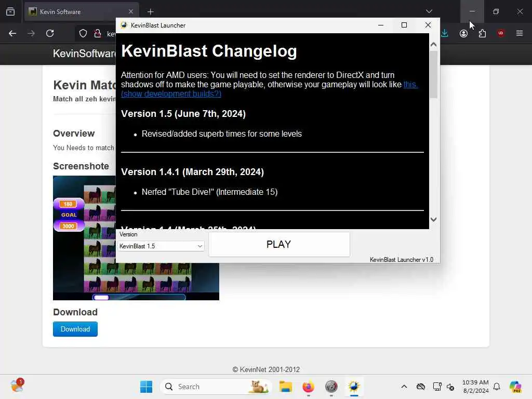Viewport: 532px width, 399px height.
Task: Click the 'Version 1.4.1 (March 29th, 2024)' heading
Action: pyautogui.click(x=192, y=172)
